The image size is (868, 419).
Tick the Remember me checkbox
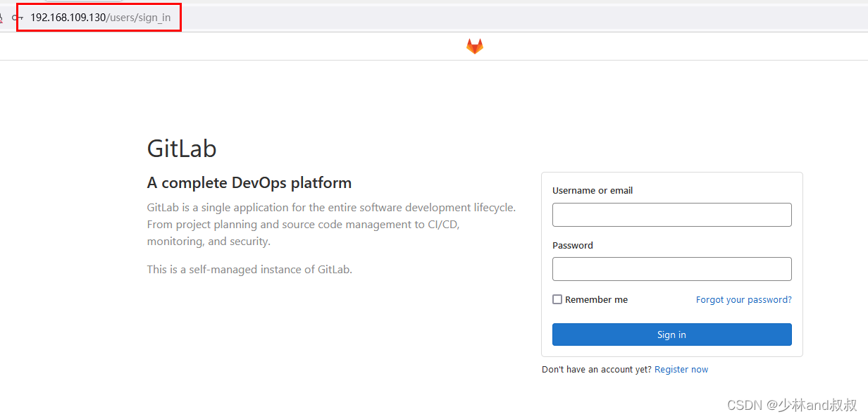point(557,299)
